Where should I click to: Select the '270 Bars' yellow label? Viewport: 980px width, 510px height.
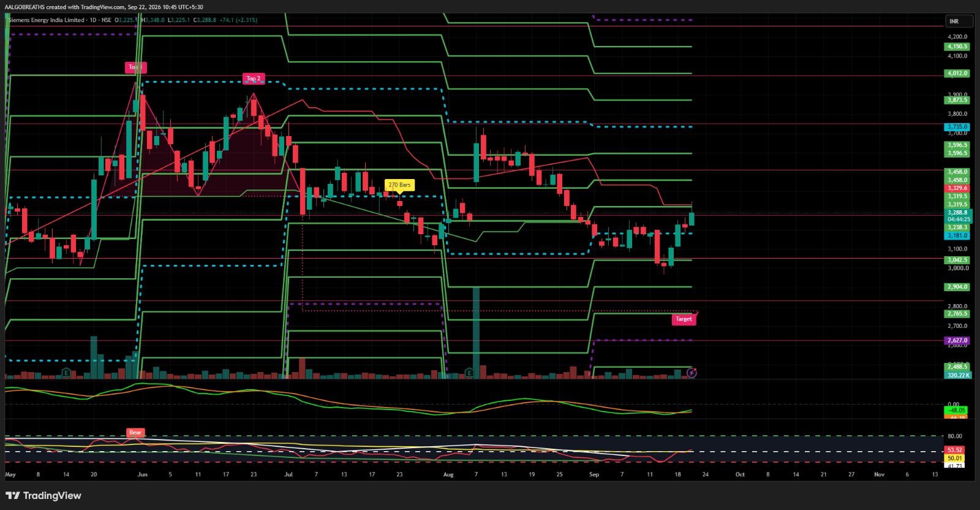click(399, 185)
